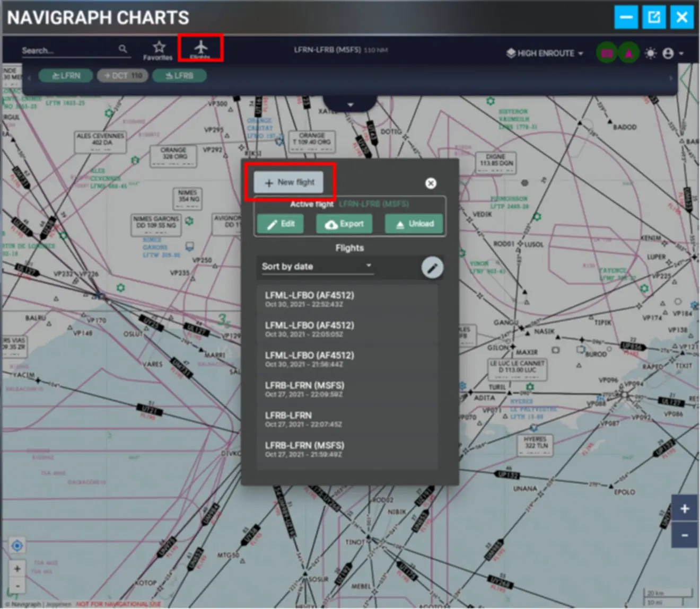
Task: Toggle day/night brightness sun icon
Action: (651, 53)
